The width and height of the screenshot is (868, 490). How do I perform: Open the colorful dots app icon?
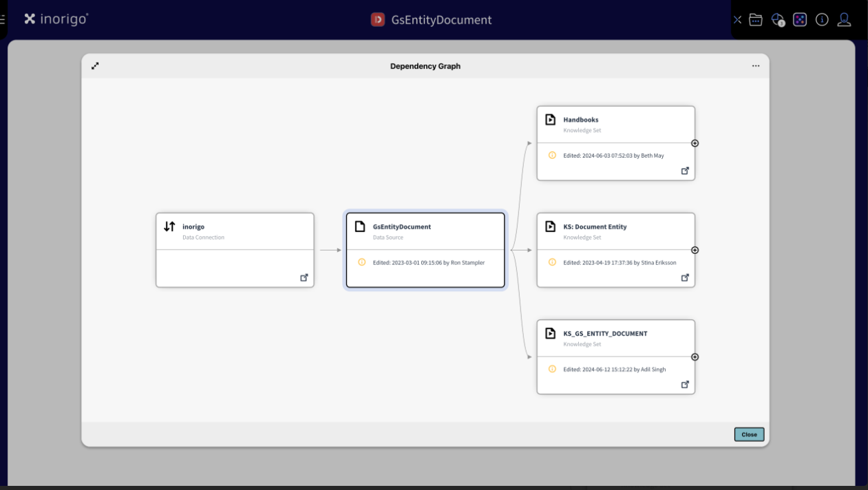click(800, 20)
